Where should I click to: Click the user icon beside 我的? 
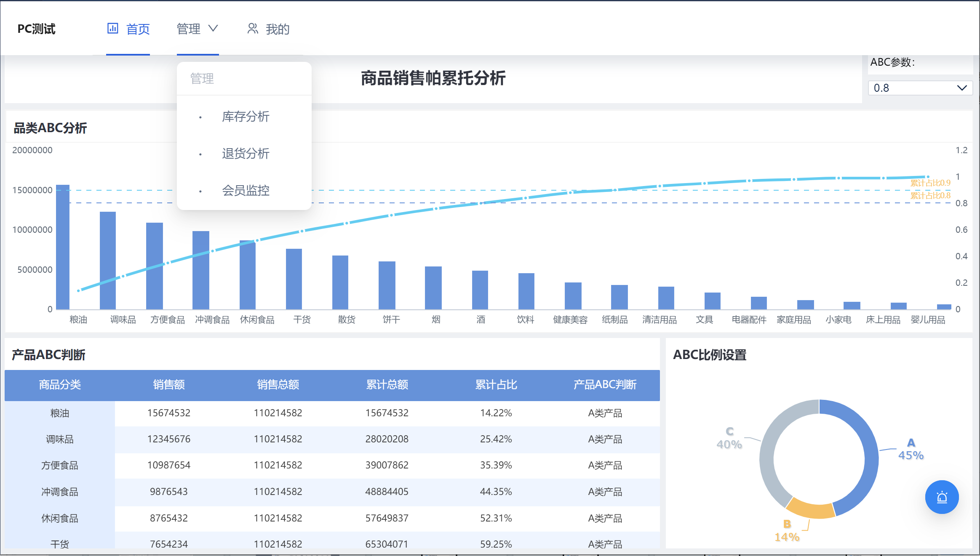click(252, 29)
